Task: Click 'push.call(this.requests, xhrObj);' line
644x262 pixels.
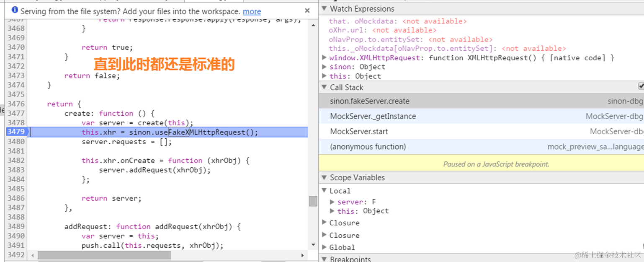Action: (152, 245)
